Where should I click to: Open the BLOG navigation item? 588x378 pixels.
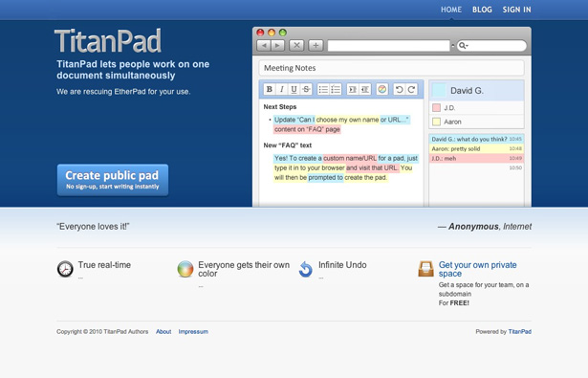(482, 10)
